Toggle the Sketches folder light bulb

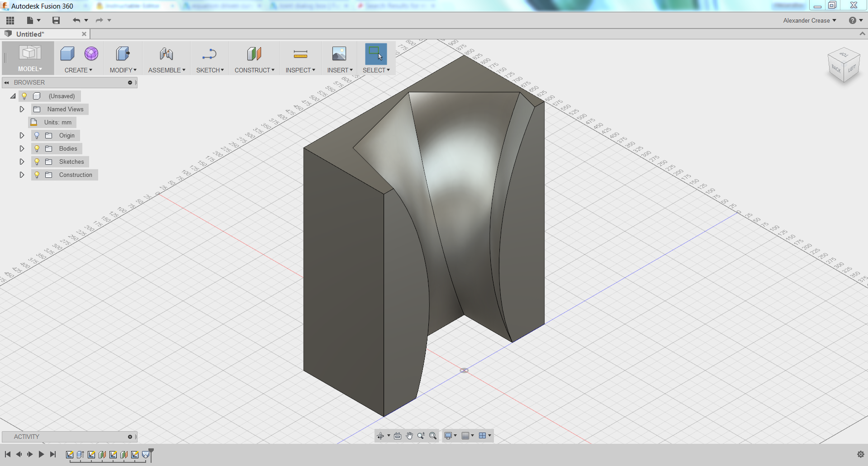pos(37,162)
